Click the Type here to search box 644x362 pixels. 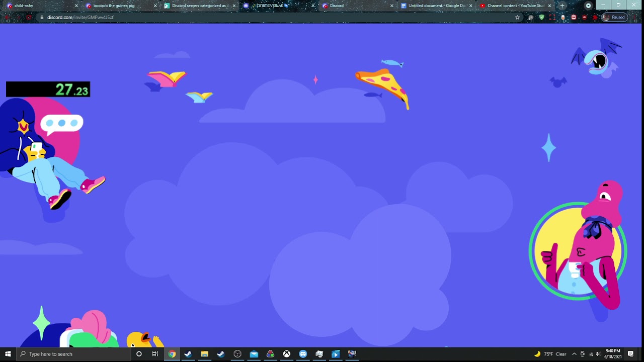coord(73,354)
